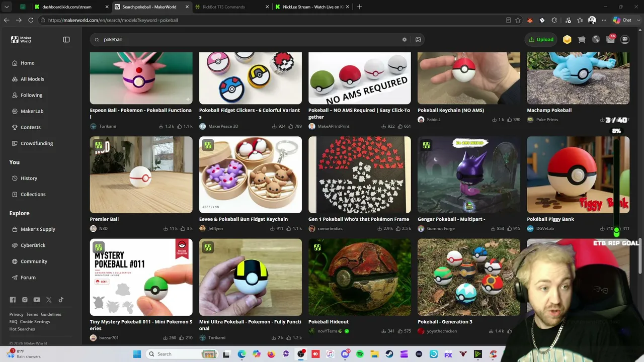Image resolution: width=644 pixels, height=362 pixels.
Task: Open the Privacy footer link
Action: click(16, 314)
